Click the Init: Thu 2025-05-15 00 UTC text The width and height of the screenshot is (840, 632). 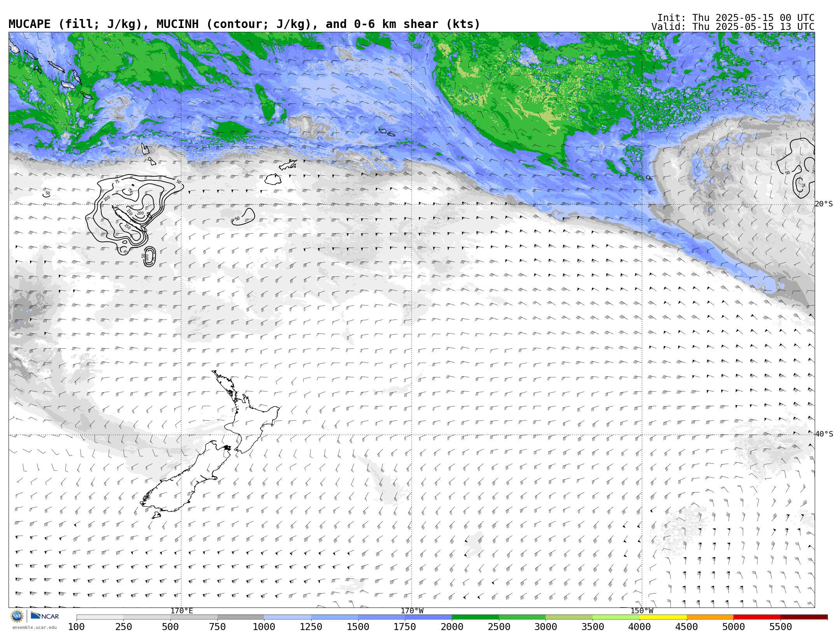click(735, 18)
